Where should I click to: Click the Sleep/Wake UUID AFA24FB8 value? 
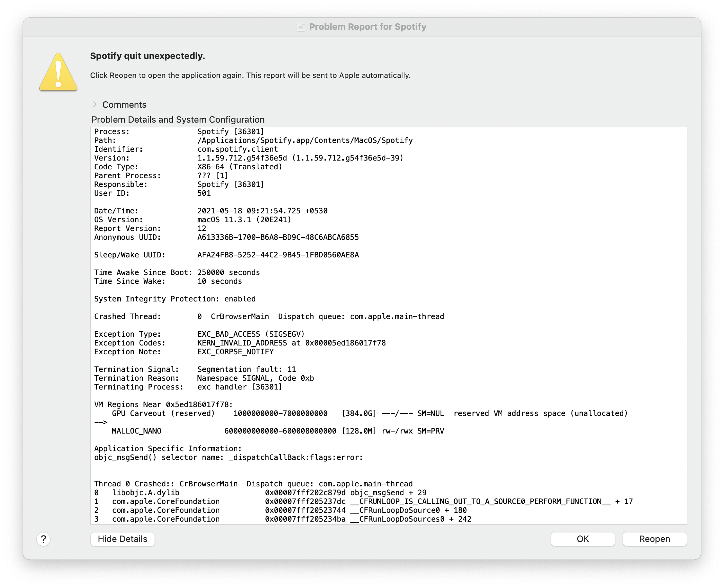pyautogui.click(x=278, y=255)
